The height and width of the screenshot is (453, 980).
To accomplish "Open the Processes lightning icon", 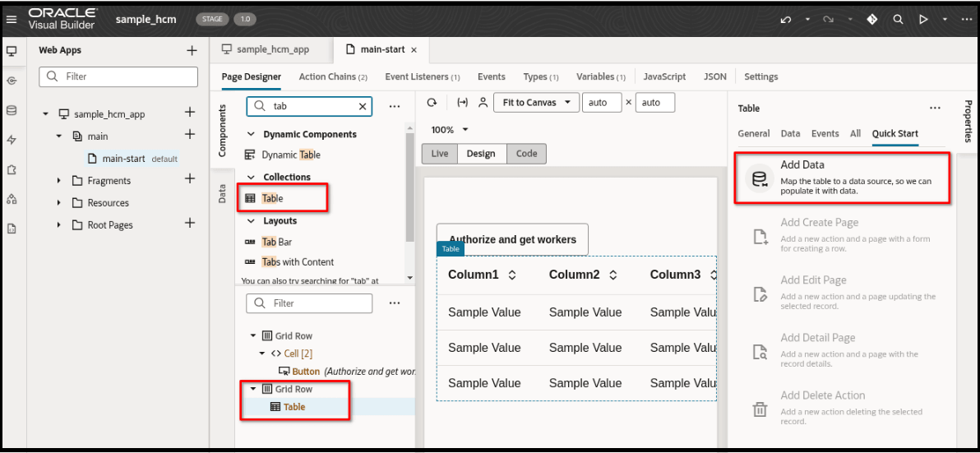I will [12, 140].
